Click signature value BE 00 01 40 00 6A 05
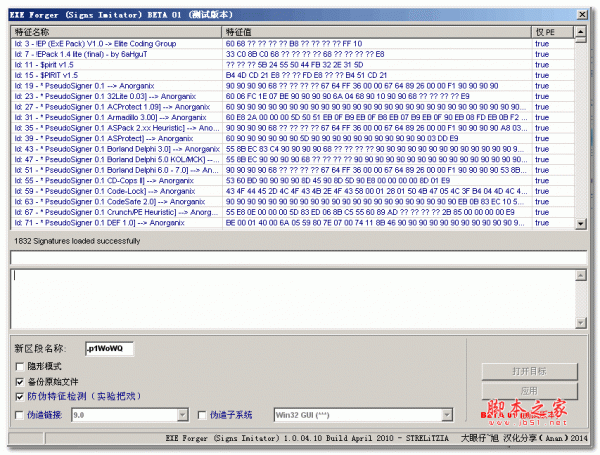 click(x=375, y=223)
